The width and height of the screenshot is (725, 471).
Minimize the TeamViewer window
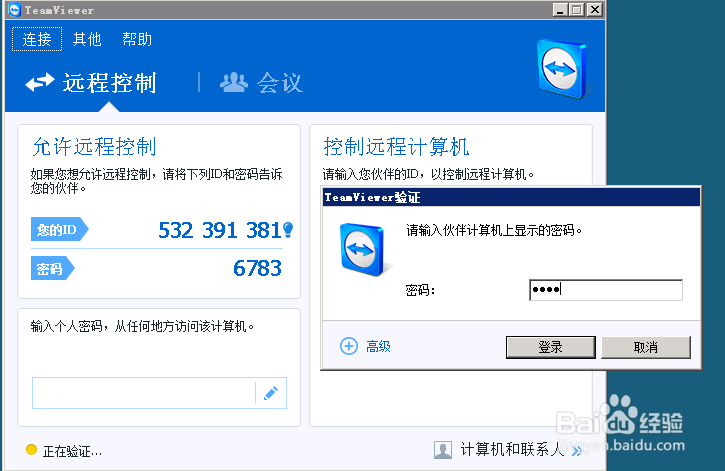[x=560, y=10]
